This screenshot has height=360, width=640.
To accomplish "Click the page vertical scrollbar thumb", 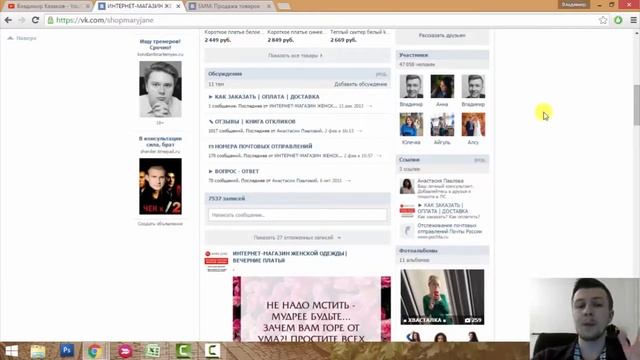I will pyautogui.click(x=636, y=105).
